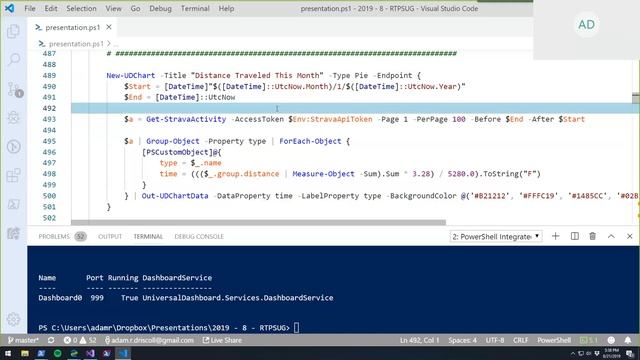Open Windows Start button
This screenshot has width=640, height=360.
pyautogui.click(x=8, y=353)
